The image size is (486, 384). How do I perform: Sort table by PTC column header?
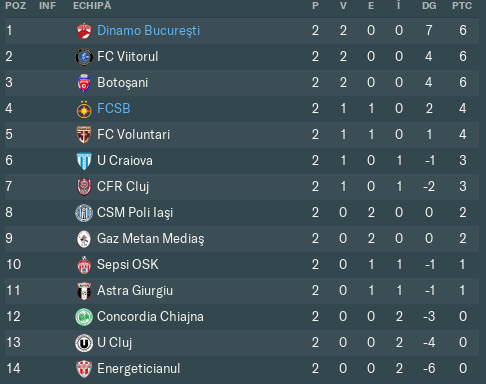click(462, 6)
